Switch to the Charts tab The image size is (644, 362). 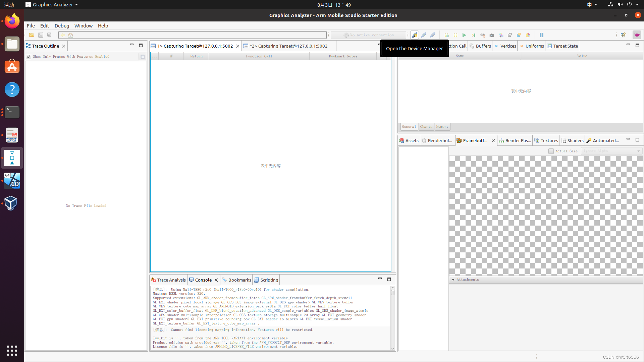coord(426,127)
